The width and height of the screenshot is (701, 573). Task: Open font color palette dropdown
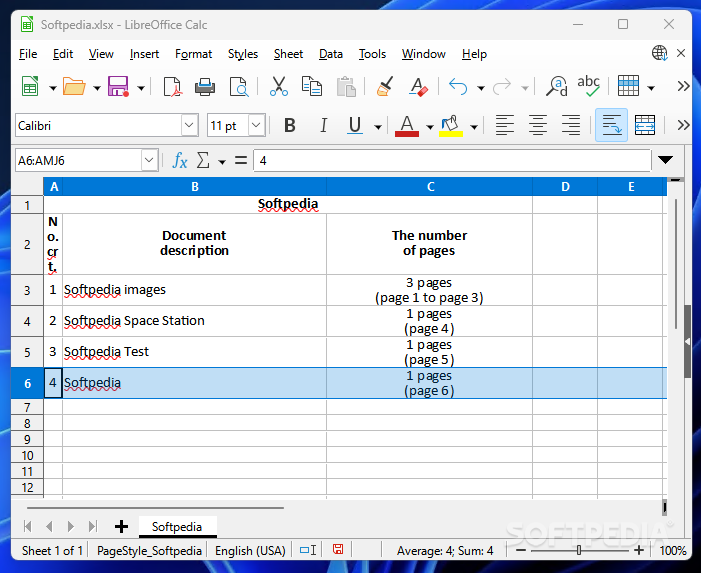tap(430, 127)
